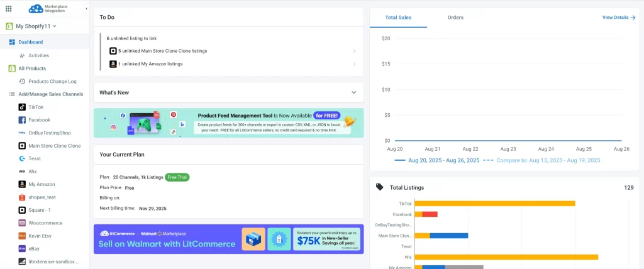Open the My Shopify11 store dropdown

click(x=36, y=26)
